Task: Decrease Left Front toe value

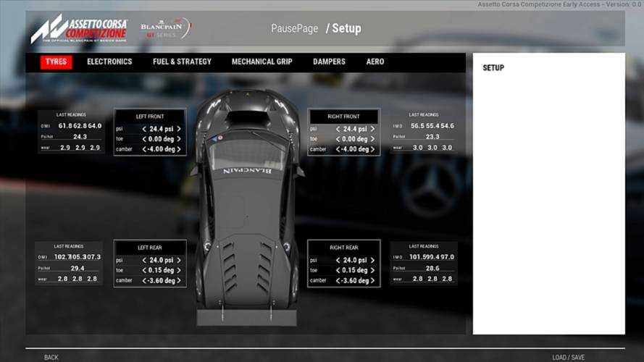Action: 144,139
